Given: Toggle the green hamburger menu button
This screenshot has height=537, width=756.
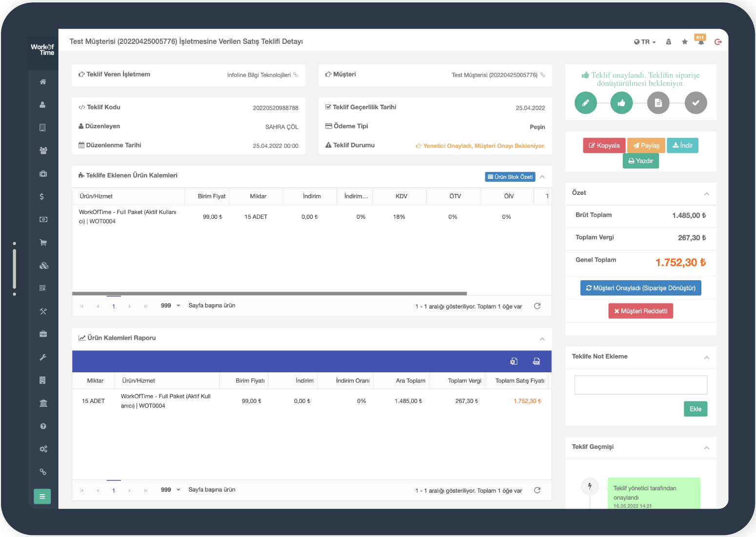Looking at the screenshot, I should (x=42, y=497).
